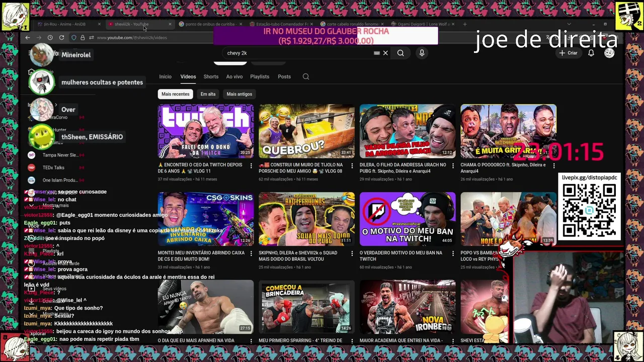
Task: Activate voice search microphone icon
Action: coord(422,53)
